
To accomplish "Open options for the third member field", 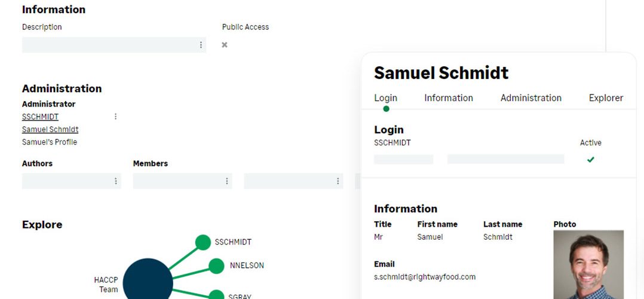I will (338, 181).
